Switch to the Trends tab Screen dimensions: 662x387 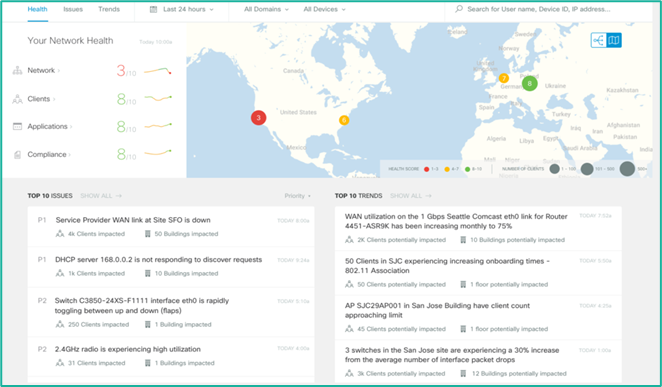109,9
